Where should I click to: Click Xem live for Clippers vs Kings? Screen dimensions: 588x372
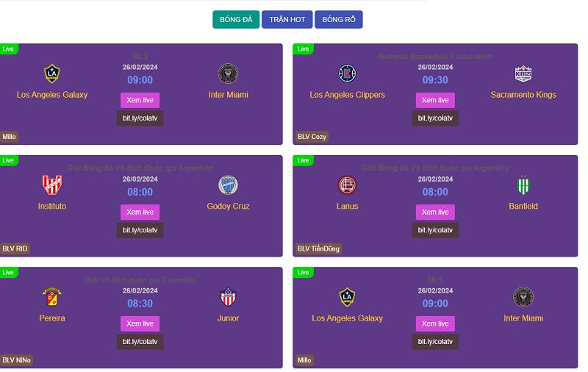[435, 100]
